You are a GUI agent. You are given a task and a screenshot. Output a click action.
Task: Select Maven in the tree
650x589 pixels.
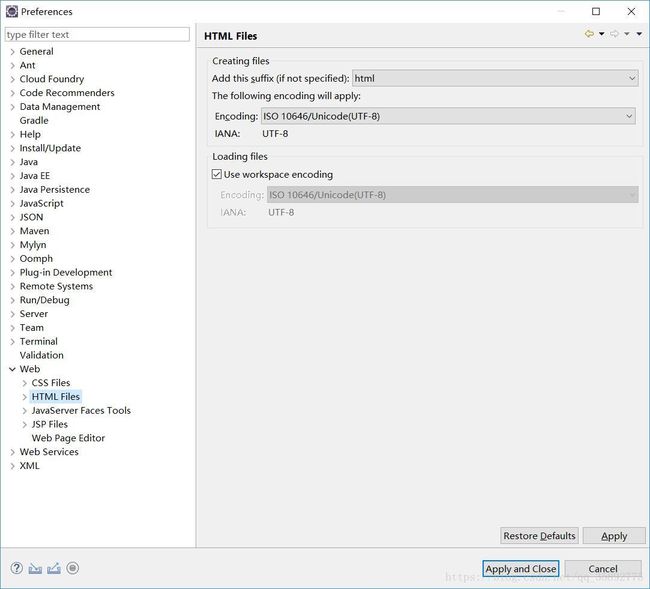point(34,231)
